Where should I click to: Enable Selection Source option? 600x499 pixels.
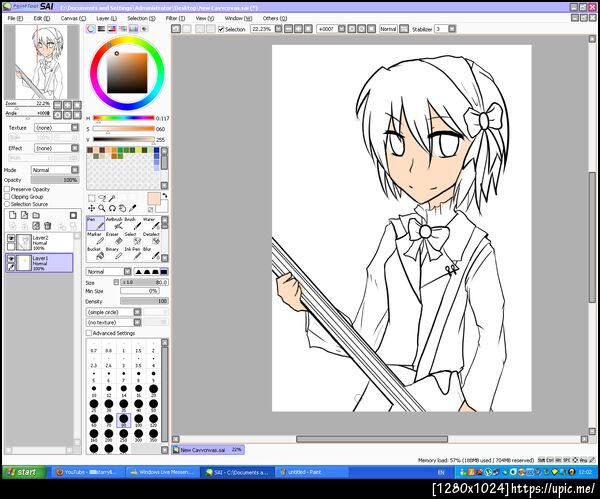tap(7, 204)
